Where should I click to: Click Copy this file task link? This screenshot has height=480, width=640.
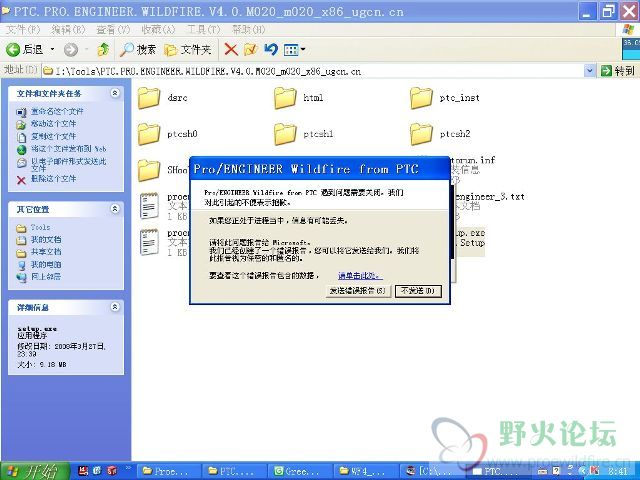(53, 136)
